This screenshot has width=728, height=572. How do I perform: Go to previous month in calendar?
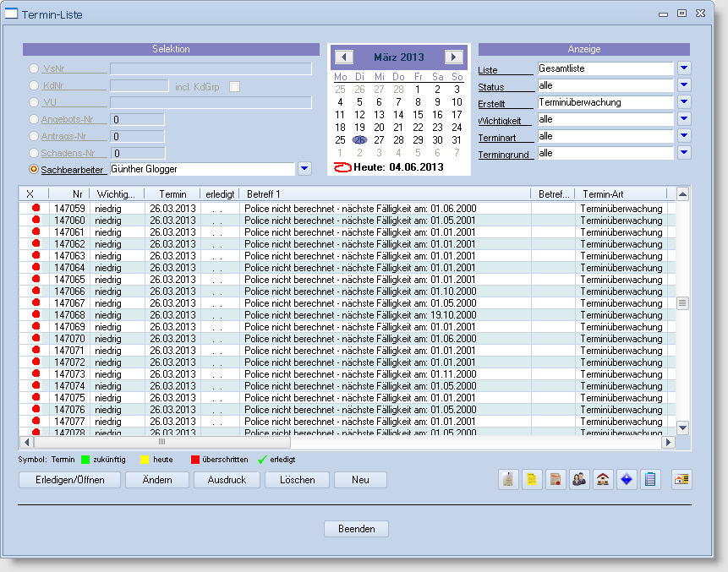pyautogui.click(x=343, y=57)
